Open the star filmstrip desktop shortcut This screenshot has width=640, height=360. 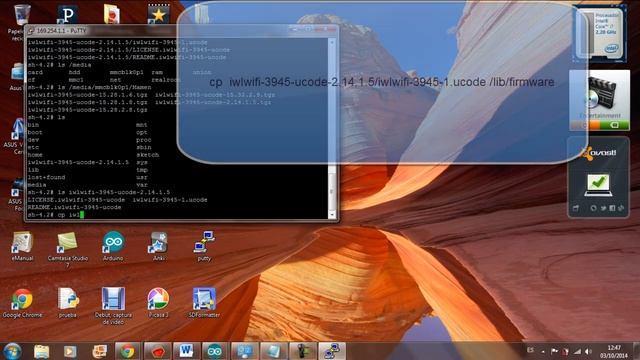[x=158, y=15]
